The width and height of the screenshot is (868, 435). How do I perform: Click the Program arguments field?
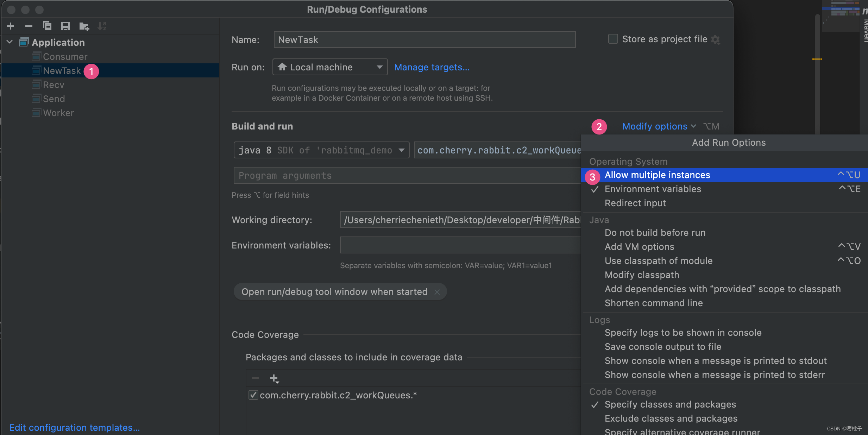(407, 175)
